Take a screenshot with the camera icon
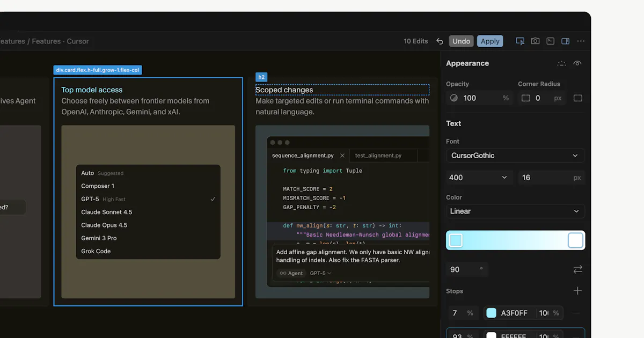The image size is (644, 338). [x=535, y=41]
